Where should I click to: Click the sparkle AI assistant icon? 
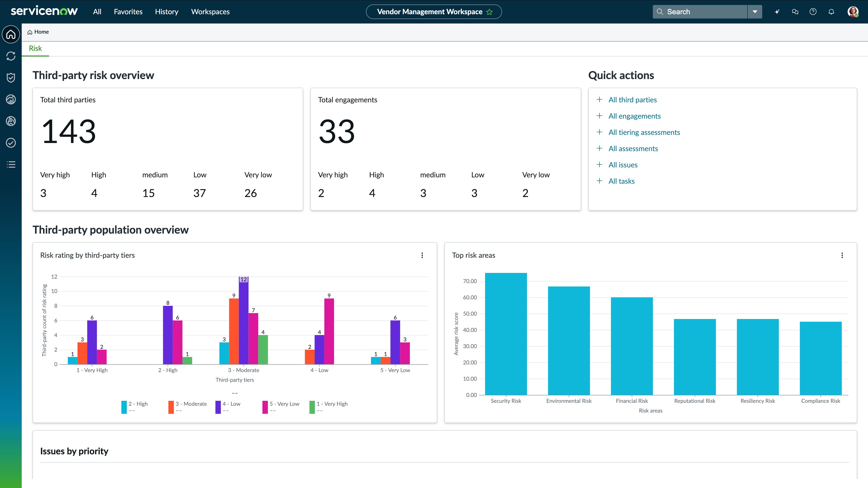pos(777,12)
